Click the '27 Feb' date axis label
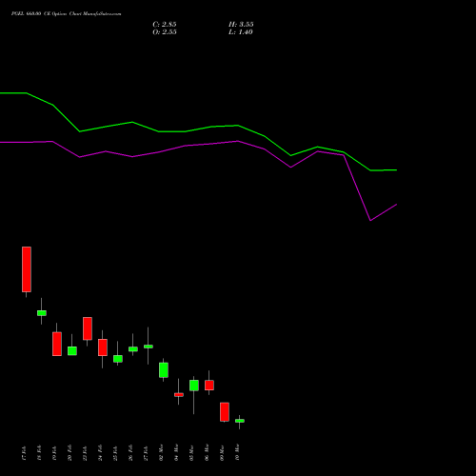476x476 pixels. coord(146,453)
